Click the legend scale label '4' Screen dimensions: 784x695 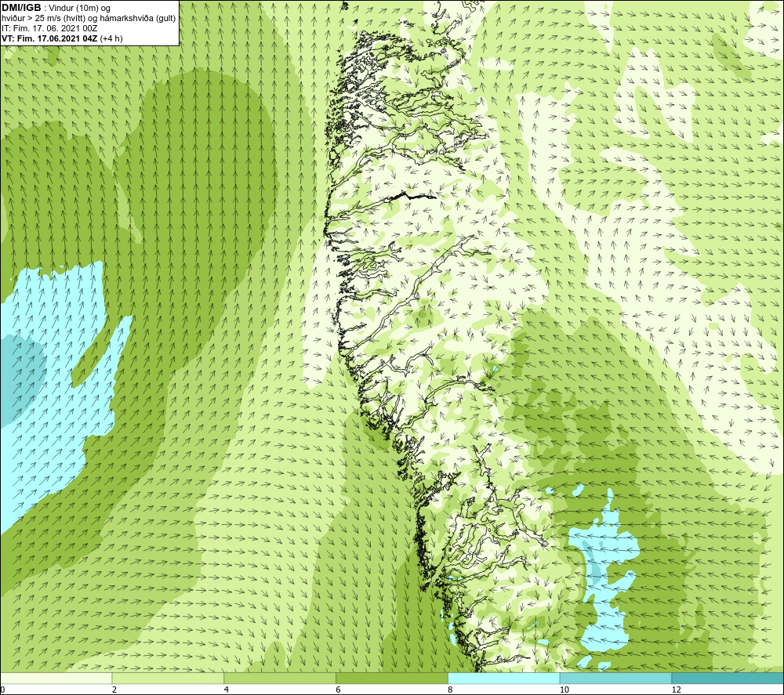(227, 690)
